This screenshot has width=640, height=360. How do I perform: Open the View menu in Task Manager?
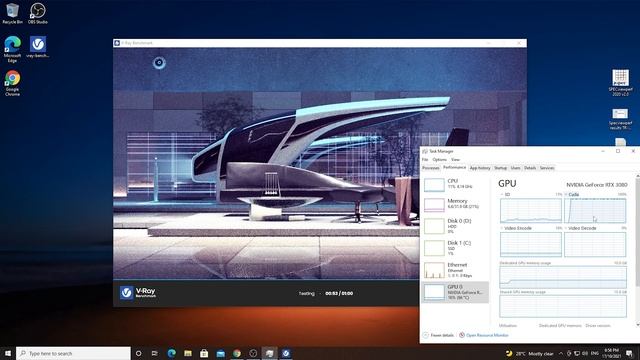(456, 160)
